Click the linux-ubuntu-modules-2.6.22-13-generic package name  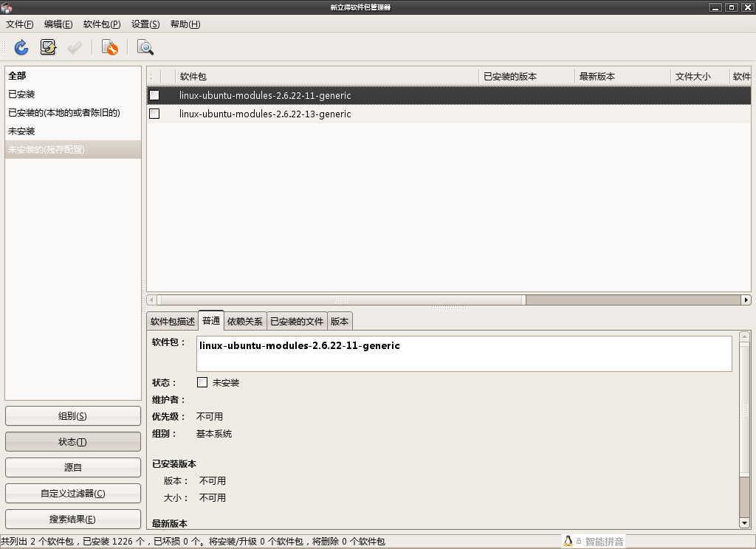point(265,114)
